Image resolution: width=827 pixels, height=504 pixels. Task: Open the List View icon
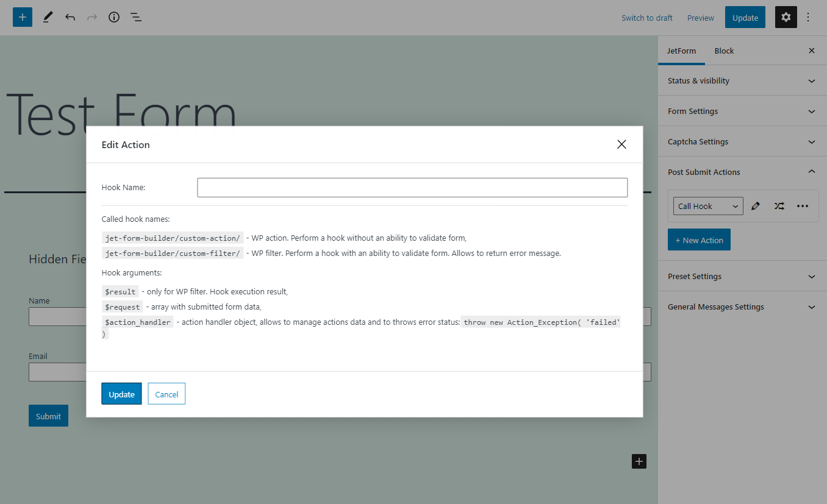(x=136, y=17)
